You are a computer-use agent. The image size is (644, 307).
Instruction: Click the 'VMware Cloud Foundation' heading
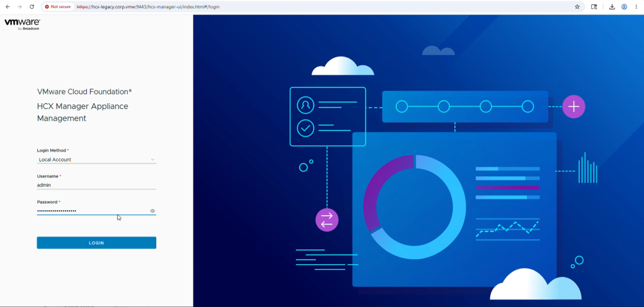click(x=84, y=91)
